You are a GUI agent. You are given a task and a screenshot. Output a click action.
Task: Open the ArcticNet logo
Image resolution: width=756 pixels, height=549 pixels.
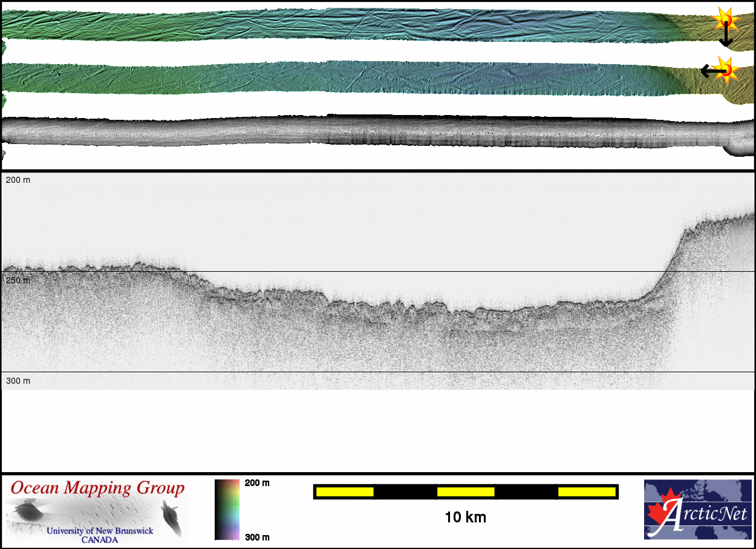coord(697,509)
